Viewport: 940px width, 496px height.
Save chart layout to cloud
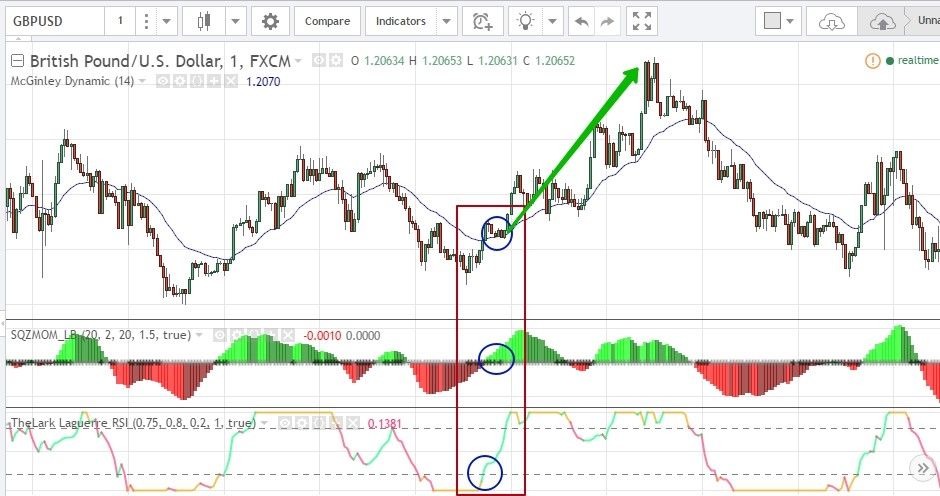[882, 22]
